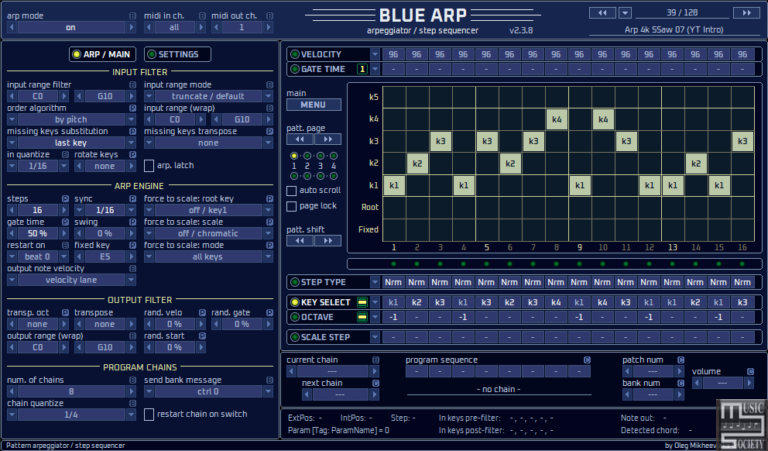768x451 pixels.
Task: Click the yellow minus icon on OCTAVE
Action: pyautogui.click(x=362, y=317)
